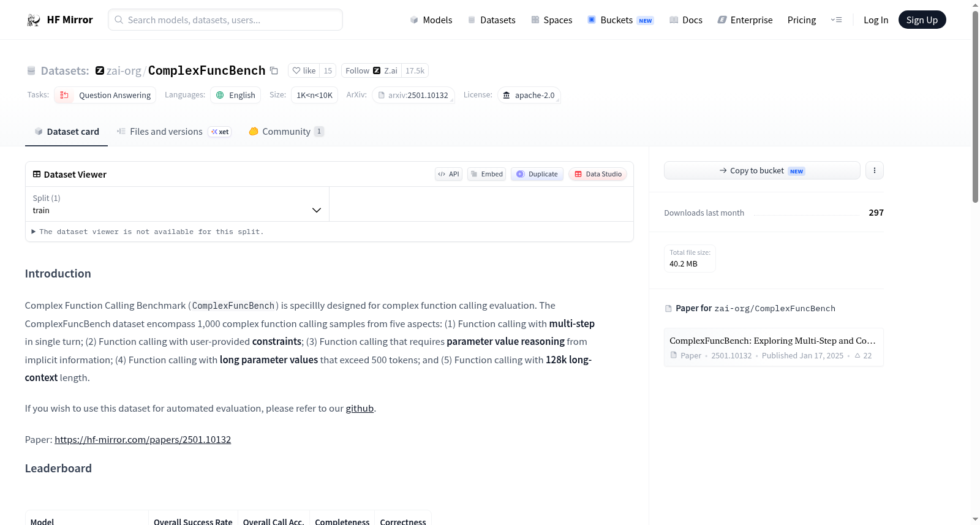Open the github link
The height and width of the screenshot is (525, 980).
pos(360,409)
